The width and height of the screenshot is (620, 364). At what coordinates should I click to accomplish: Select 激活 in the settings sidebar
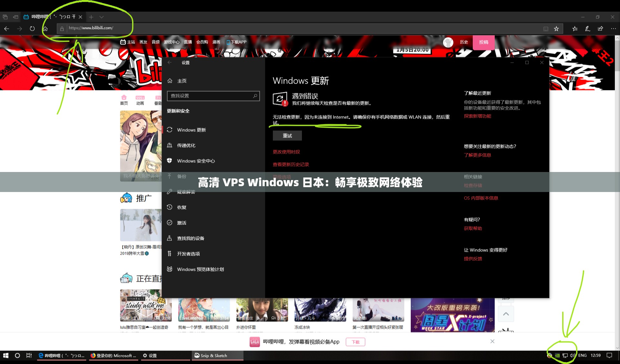(181, 223)
